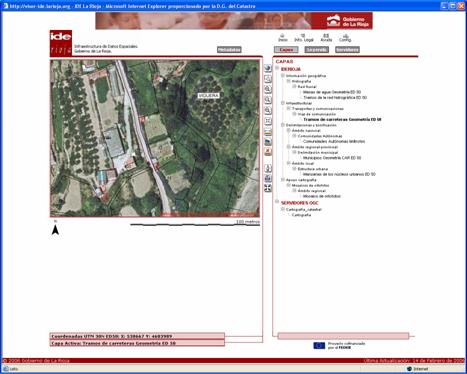Collapse the Ámbito nacional node
467x374 pixels.
coord(289,130)
